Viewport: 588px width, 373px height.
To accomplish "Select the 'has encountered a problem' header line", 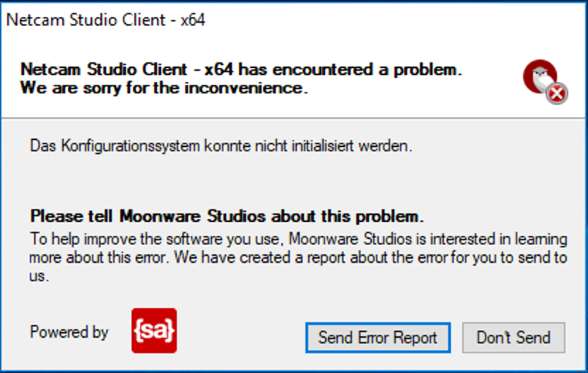I will point(241,69).
